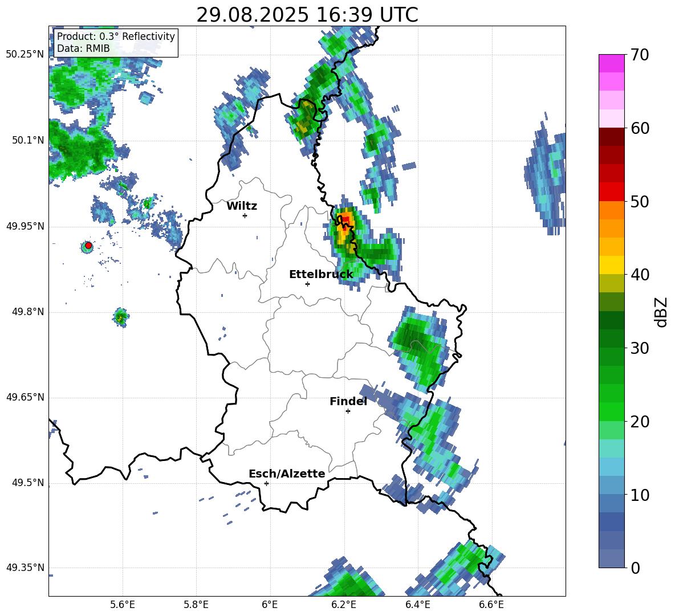Click the 49.65°N latitude label

click(x=25, y=397)
